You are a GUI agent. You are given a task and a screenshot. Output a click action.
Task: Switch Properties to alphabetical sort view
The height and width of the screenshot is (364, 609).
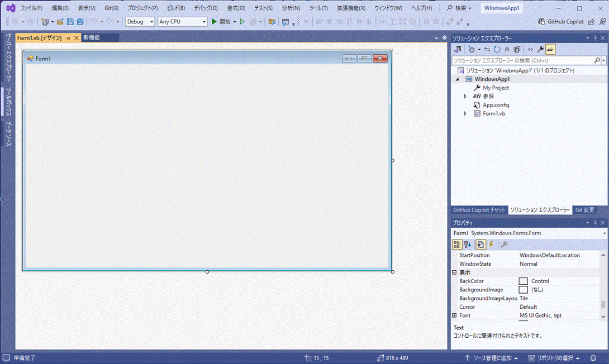coord(468,245)
